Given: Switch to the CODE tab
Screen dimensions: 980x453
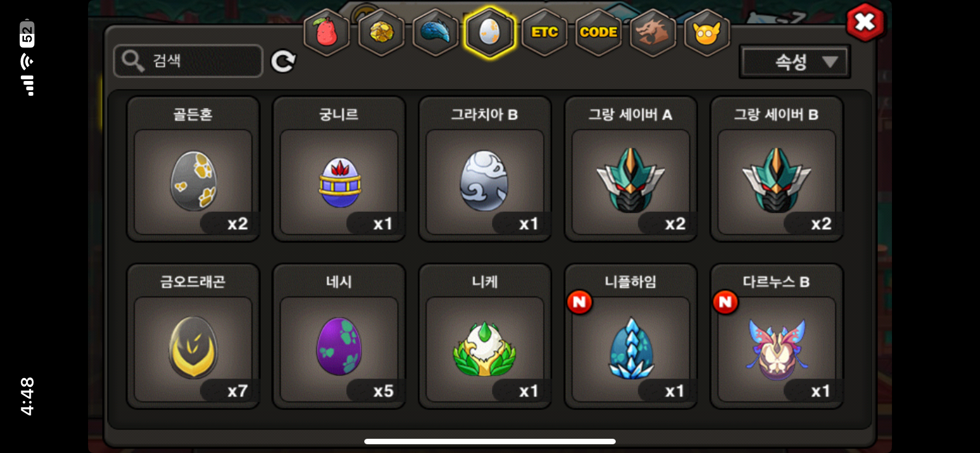Looking at the screenshot, I should click(x=599, y=32).
